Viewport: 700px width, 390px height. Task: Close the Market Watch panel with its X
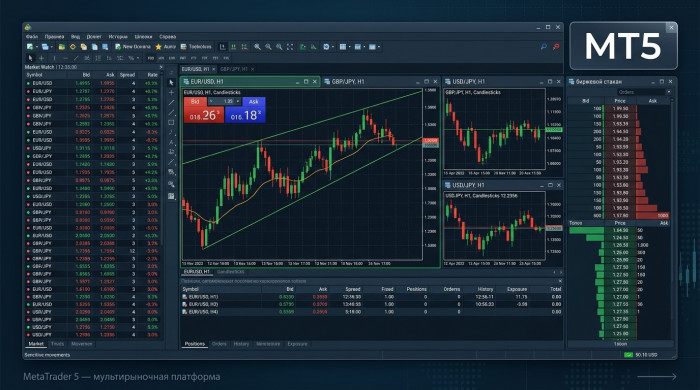click(x=161, y=67)
